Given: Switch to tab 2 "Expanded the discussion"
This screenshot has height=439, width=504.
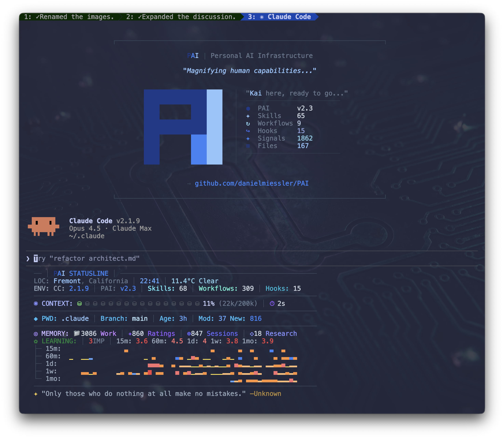Looking at the screenshot, I should [x=181, y=17].
